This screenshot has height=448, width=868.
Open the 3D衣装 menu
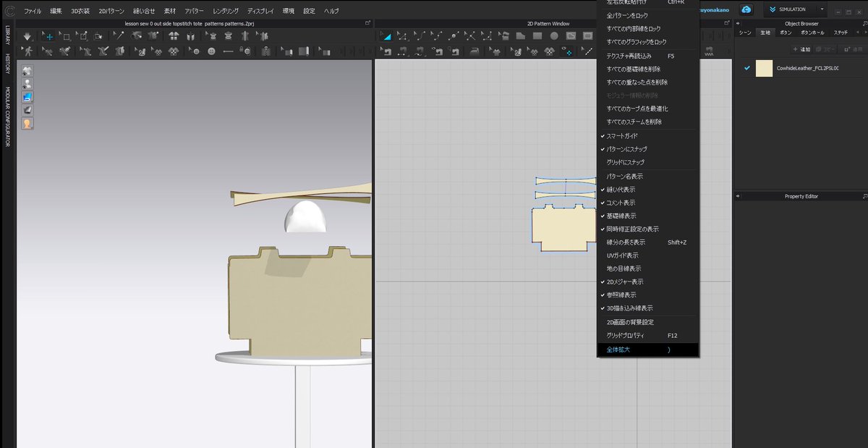coord(80,11)
